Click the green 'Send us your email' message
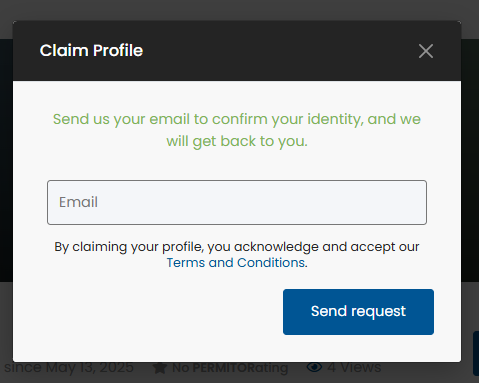Viewport: 479px width, 383px height. pos(237,130)
